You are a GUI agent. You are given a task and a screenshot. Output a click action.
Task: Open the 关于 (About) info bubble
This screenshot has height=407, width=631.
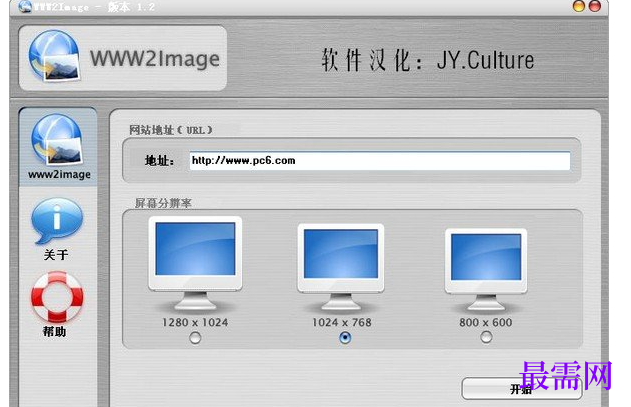[57, 221]
